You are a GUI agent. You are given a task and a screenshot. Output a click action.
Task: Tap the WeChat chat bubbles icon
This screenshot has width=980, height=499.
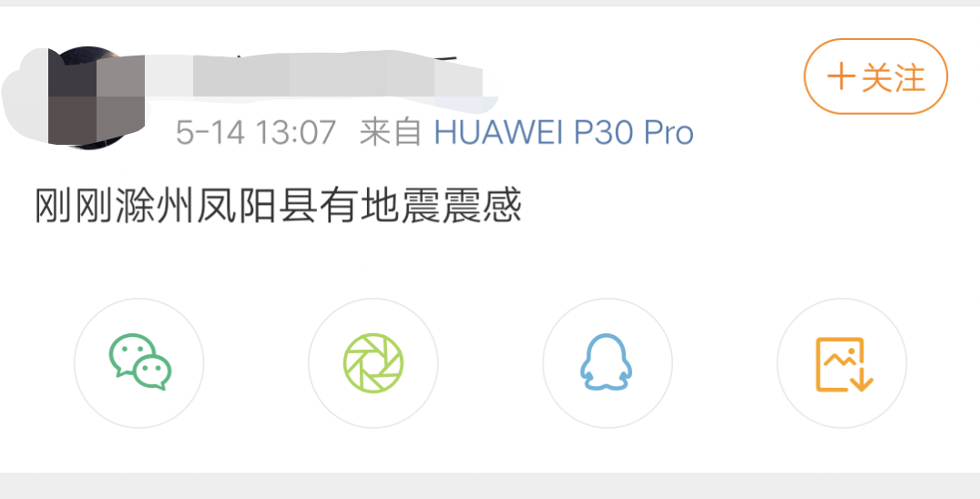(x=140, y=362)
